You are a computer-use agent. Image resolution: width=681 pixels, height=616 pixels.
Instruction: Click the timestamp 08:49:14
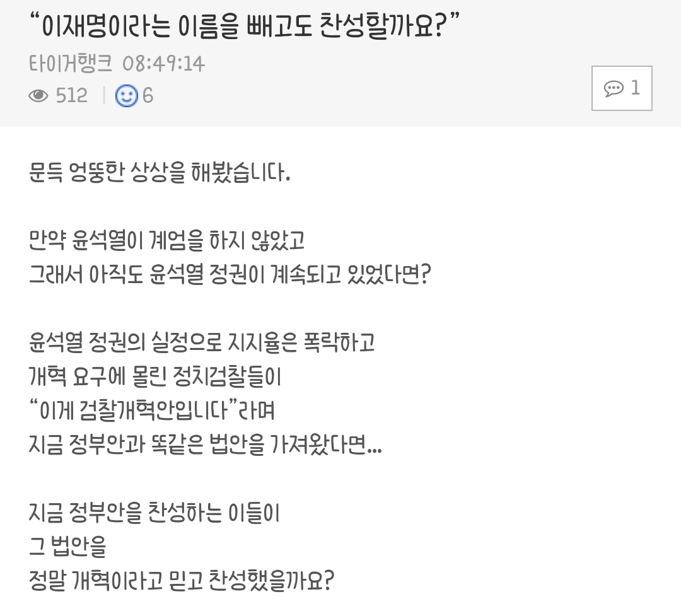pyautogui.click(x=164, y=64)
